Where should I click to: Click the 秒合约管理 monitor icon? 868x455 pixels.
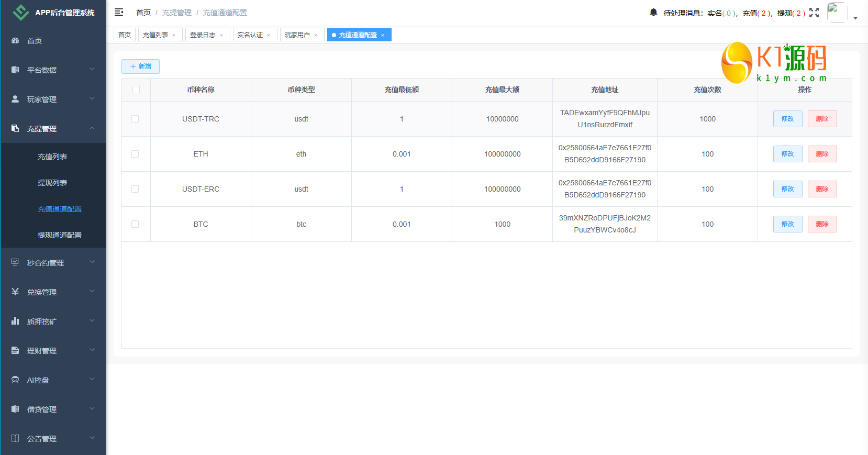[x=15, y=262]
